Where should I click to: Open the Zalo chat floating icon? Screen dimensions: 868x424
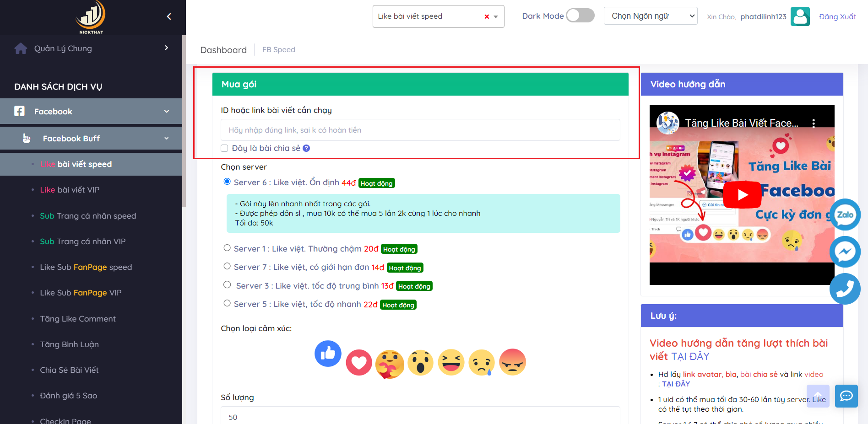click(845, 215)
